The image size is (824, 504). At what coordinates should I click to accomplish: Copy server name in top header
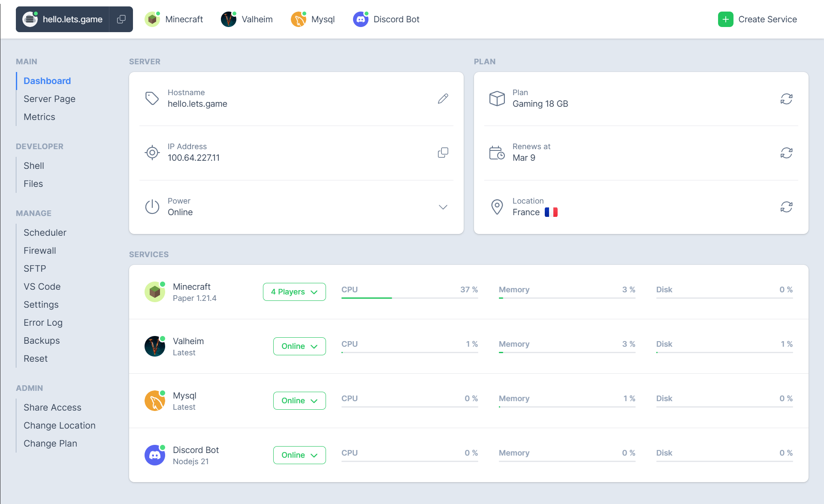pos(121,19)
